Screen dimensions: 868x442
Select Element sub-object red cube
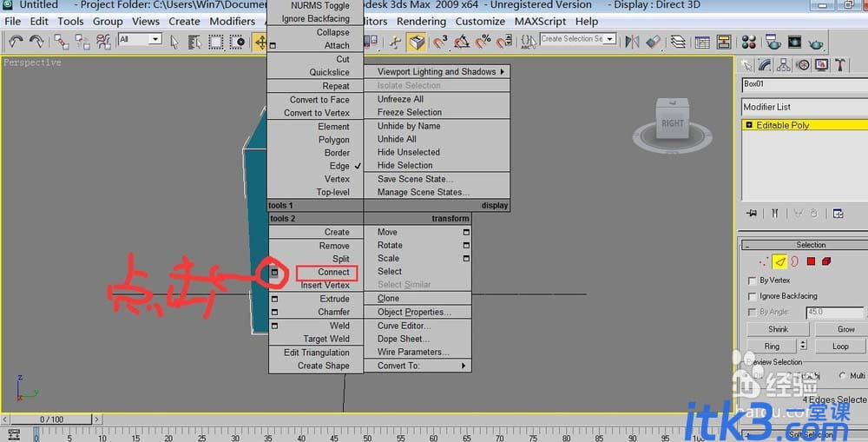click(x=826, y=261)
